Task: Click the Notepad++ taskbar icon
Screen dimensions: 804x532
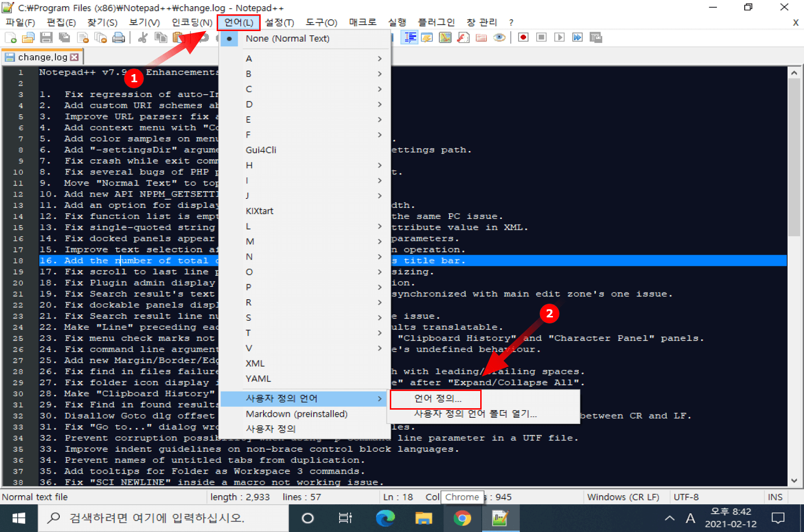Action: click(x=500, y=518)
